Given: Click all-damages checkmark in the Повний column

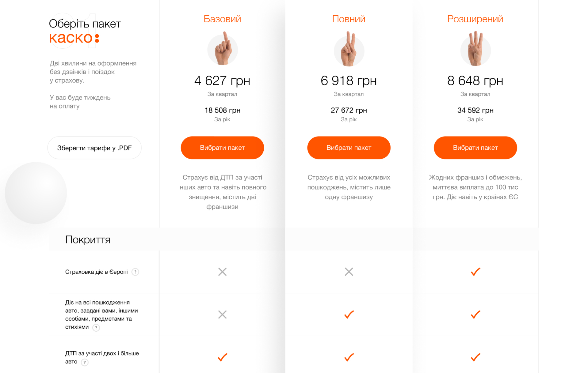Looking at the screenshot, I should point(349,315).
